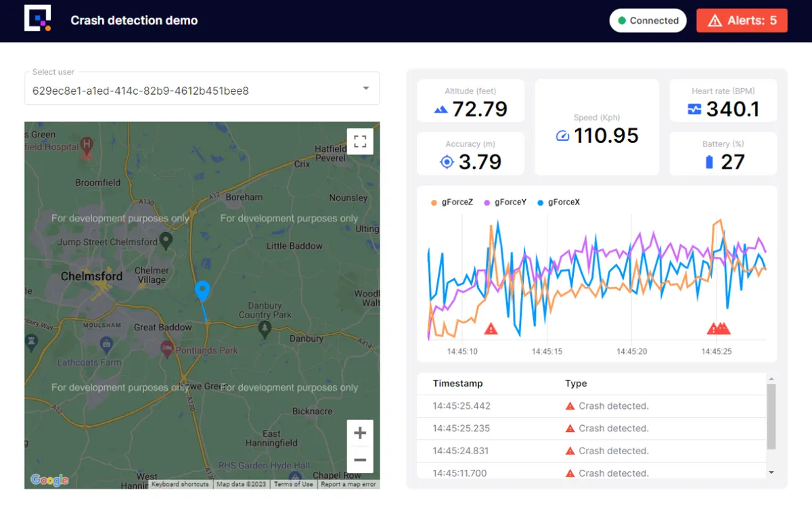Open the Alerts: 5 panel
812x505 pixels.
(x=742, y=20)
